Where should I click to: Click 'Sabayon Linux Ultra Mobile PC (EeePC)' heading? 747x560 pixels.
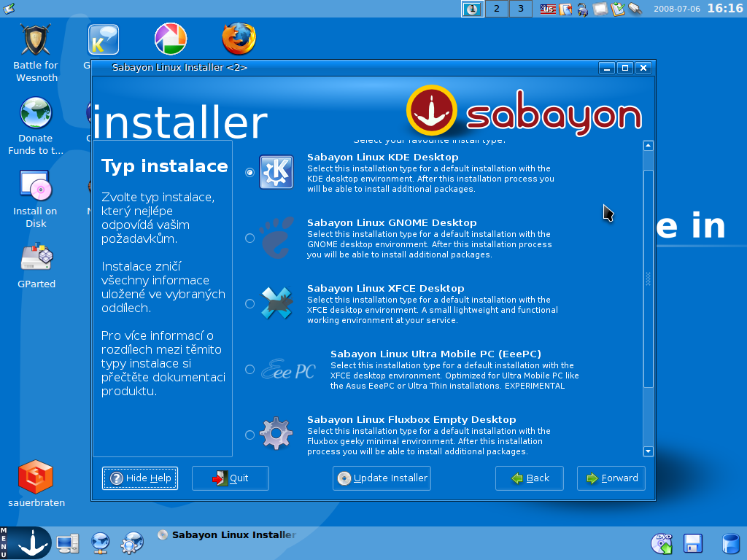(x=436, y=354)
